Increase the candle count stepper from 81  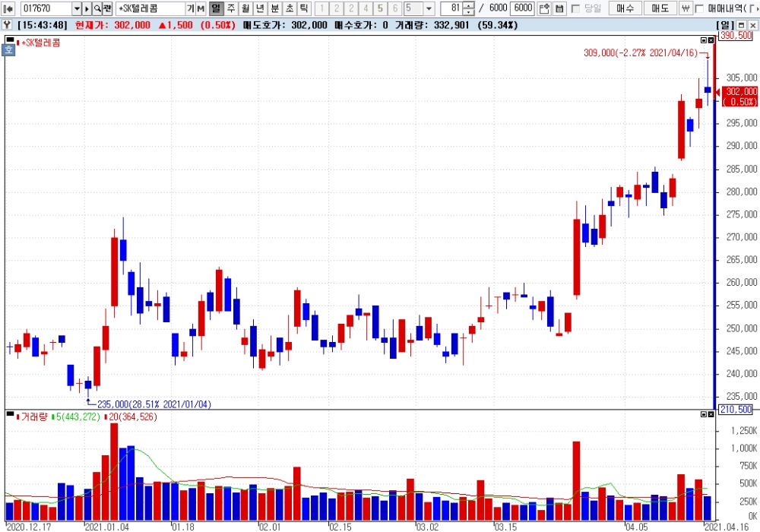coord(469,5)
